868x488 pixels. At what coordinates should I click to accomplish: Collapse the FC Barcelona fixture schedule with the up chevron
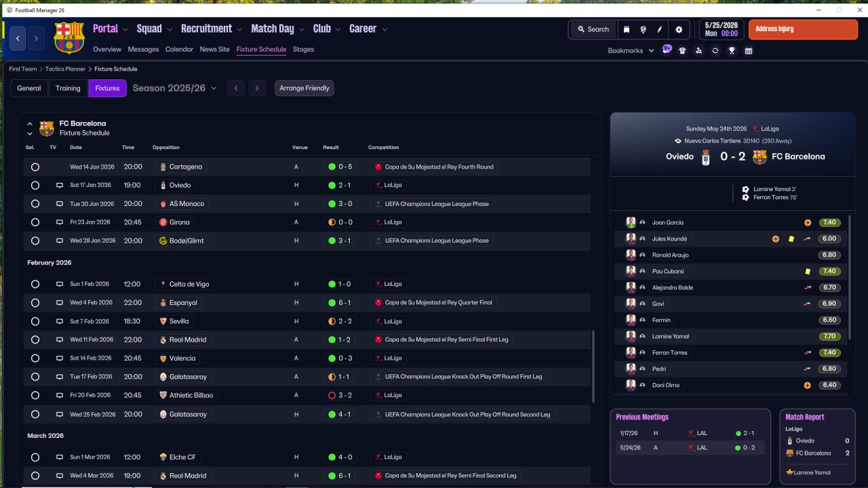pos(30,124)
